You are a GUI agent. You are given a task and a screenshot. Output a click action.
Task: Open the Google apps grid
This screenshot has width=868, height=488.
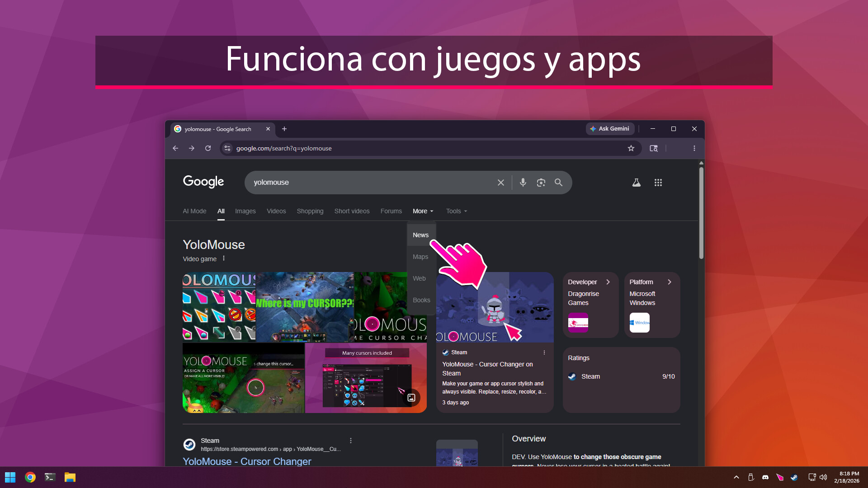[x=658, y=183]
